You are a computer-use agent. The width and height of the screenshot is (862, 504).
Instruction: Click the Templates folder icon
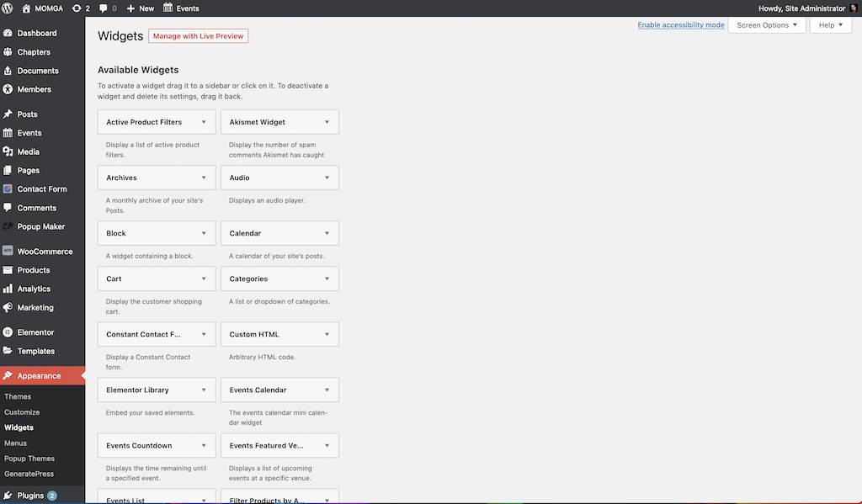coord(8,351)
